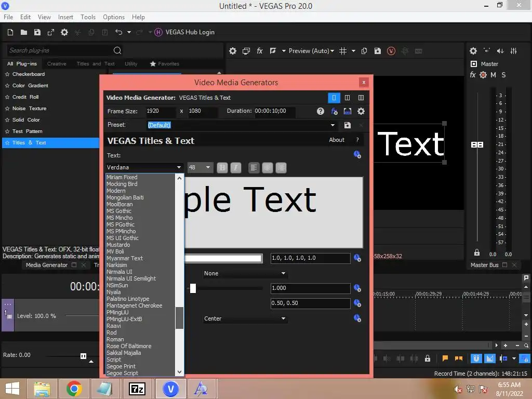532x399 pixels.
Task: Switch to Favorites plug-ins tab
Action: pos(165,64)
